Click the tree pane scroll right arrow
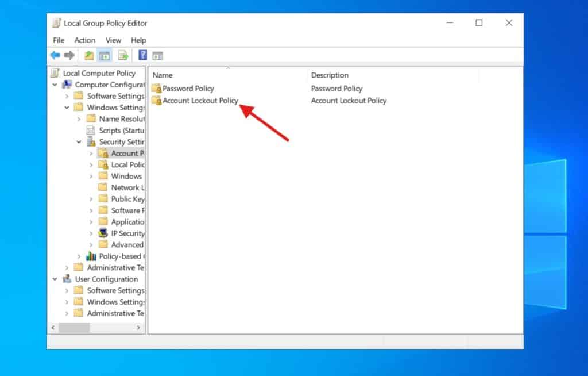 [138, 328]
